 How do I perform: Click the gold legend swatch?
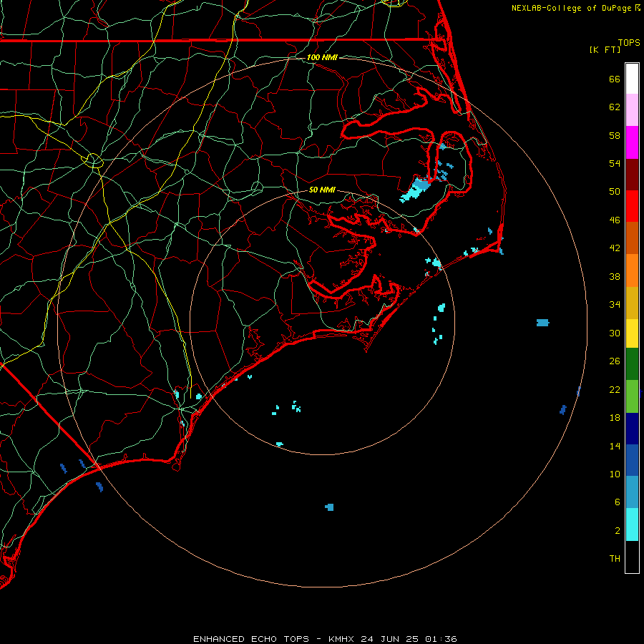(x=632, y=303)
